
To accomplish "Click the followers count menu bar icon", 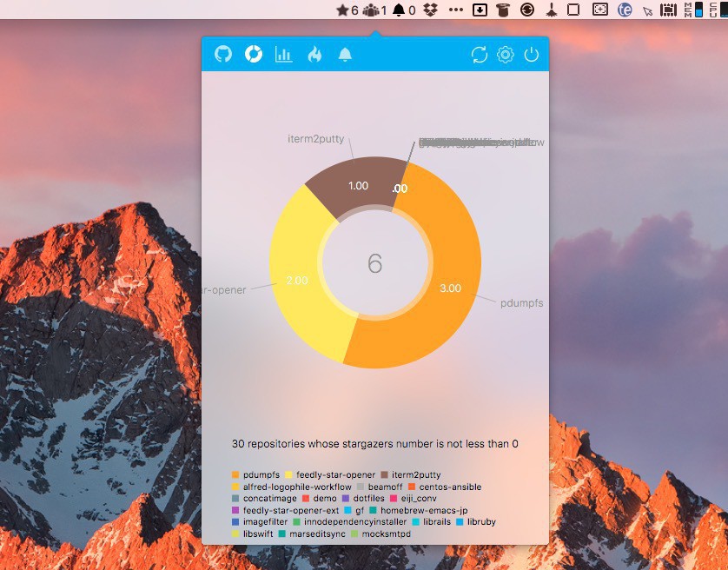I will tap(374, 10).
